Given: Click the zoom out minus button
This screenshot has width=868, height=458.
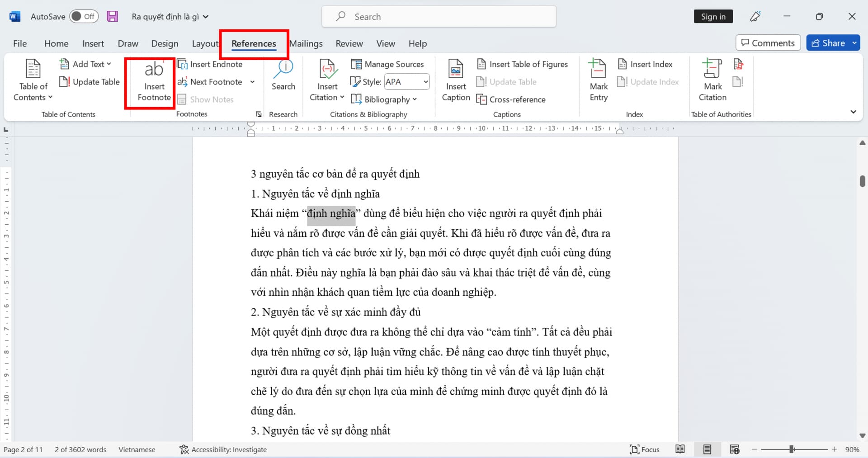Looking at the screenshot, I should pyautogui.click(x=755, y=449).
